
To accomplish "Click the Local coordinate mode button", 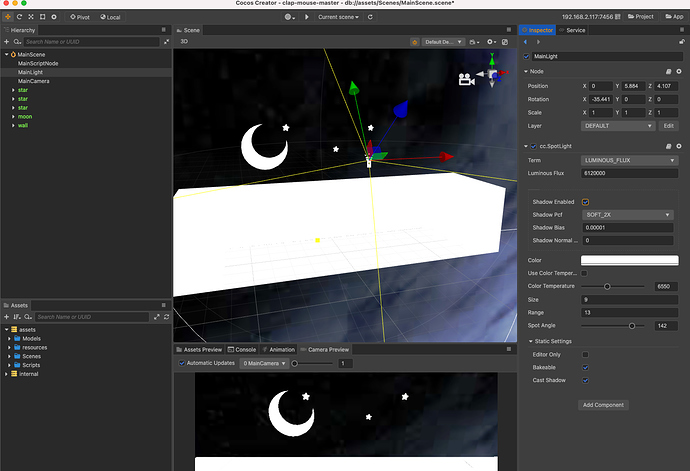I will point(109,17).
